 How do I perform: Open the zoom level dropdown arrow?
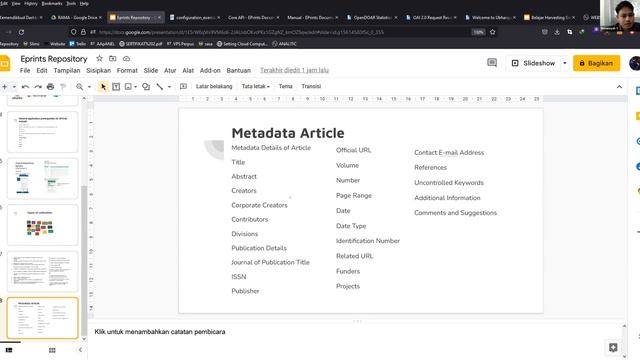coord(89,87)
